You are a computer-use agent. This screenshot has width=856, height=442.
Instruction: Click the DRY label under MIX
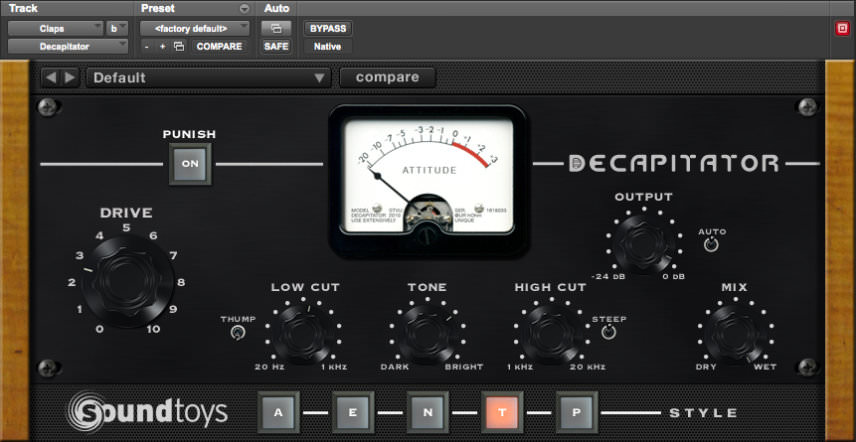706,367
